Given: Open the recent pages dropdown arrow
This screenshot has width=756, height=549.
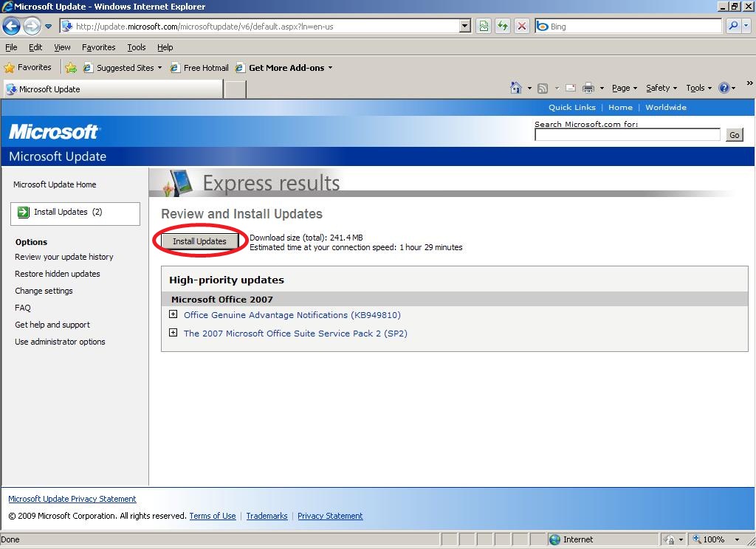Looking at the screenshot, I should pyautogui.click(x=48, y=27).
